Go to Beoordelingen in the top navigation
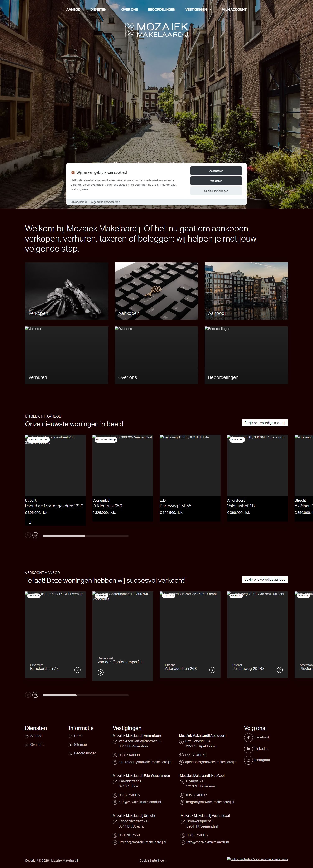Screen dimensions: 313x868 point(161,9)
